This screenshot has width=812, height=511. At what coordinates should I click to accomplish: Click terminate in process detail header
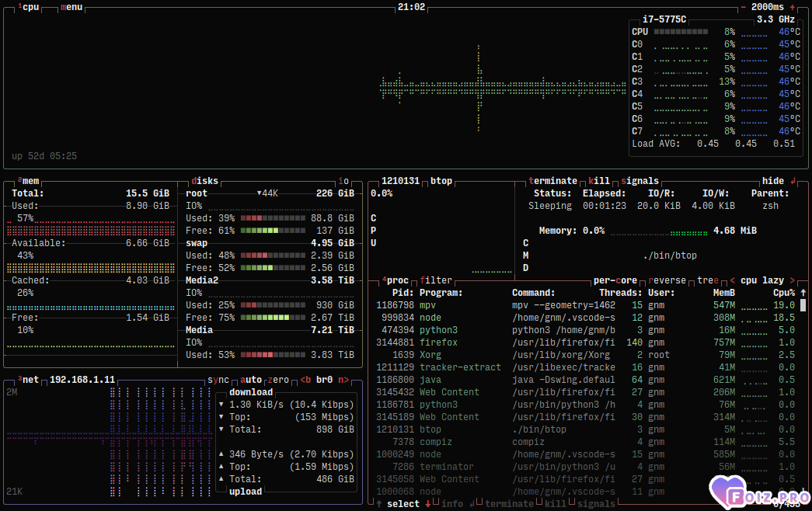(552, 181)
